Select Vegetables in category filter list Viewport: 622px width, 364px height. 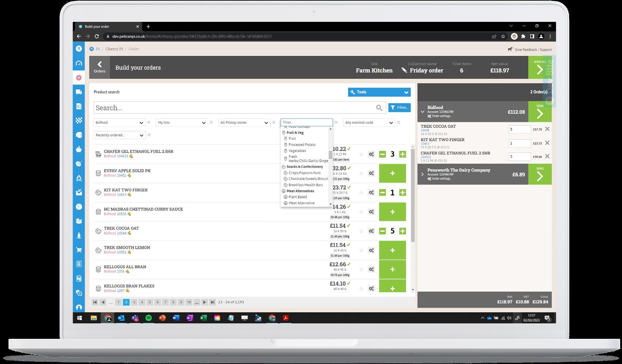(x=297, y=151)
